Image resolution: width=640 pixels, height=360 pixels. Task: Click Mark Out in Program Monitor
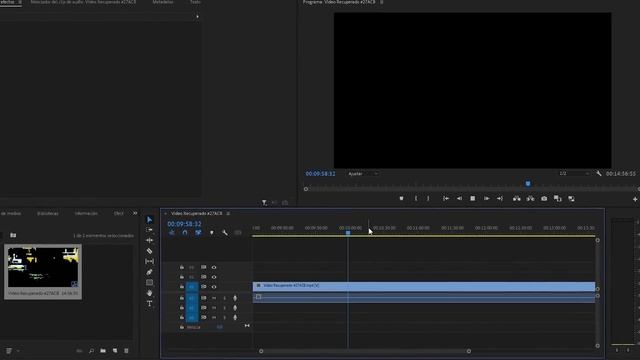click(428, 199)
